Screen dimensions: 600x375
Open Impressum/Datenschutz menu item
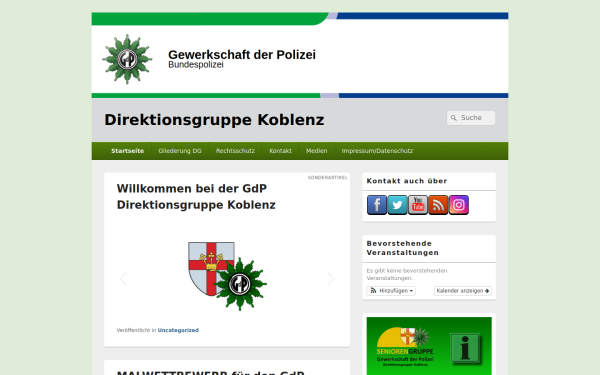377,151
